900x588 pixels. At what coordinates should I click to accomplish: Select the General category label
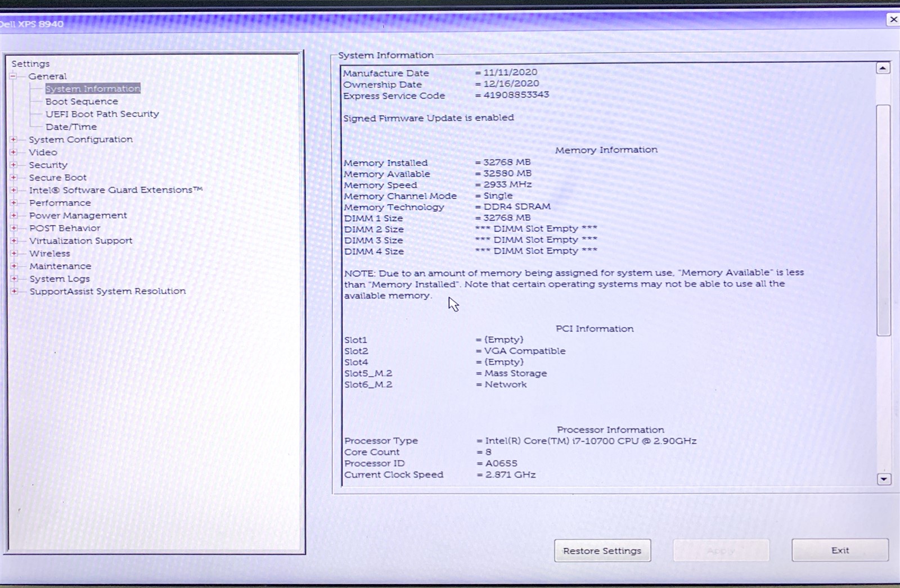47,76
